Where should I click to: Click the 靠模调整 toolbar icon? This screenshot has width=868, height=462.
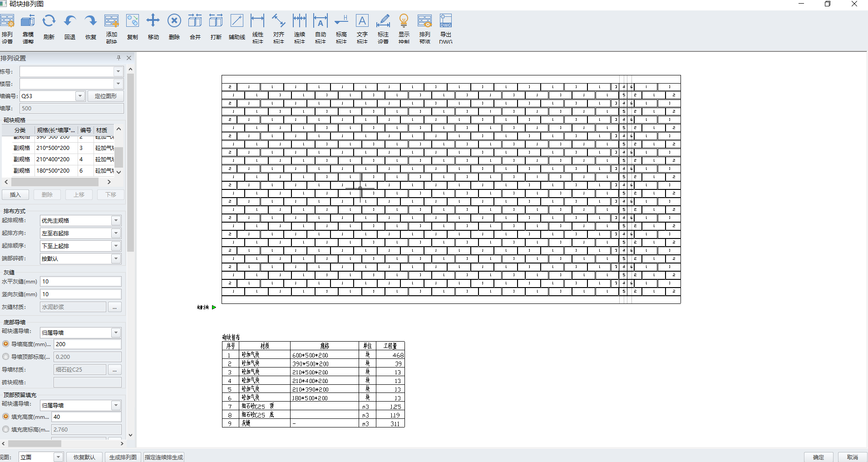pos(28,29)
